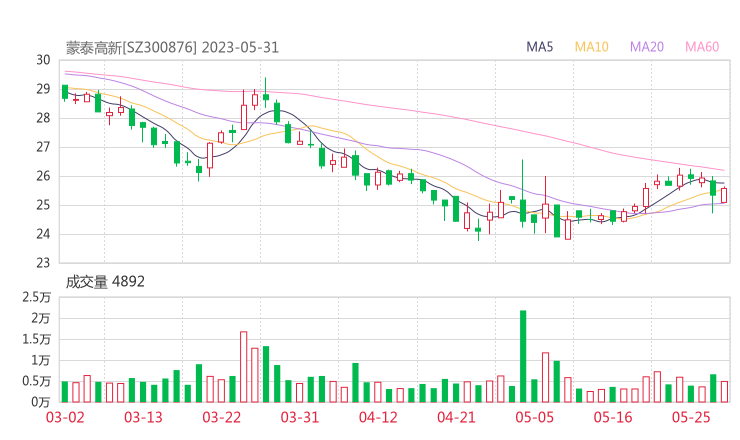
Task: Select the 03-02 date label
Action: tap(65, 417)
